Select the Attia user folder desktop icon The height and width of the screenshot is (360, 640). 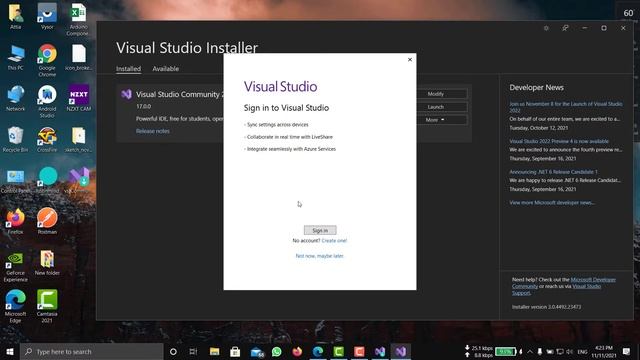click(16, 16)
